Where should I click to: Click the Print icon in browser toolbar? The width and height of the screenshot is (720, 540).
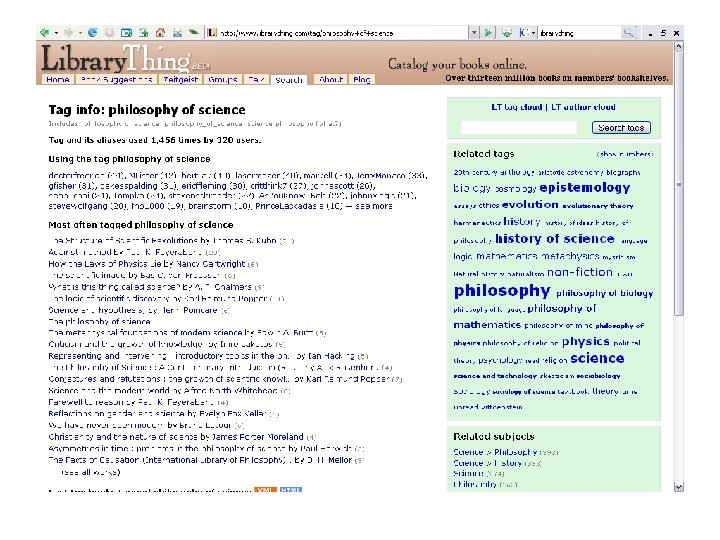[177, 33]
